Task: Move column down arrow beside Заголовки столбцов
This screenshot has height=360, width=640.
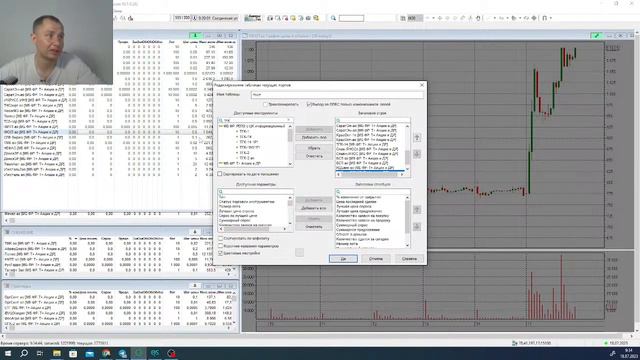Action: [417, 227]
